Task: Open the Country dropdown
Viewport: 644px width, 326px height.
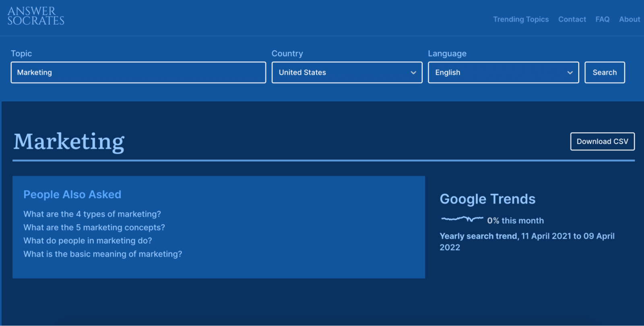Action: (x=347, y=72)
